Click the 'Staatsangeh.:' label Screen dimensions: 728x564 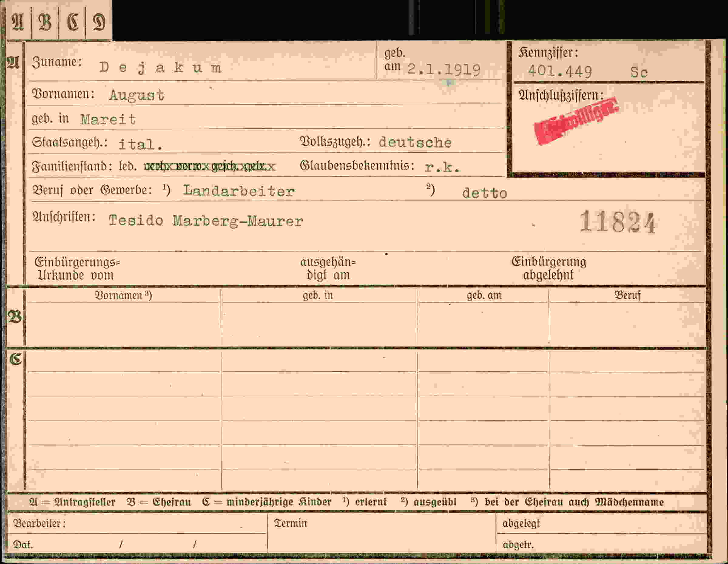coord(70,143)
